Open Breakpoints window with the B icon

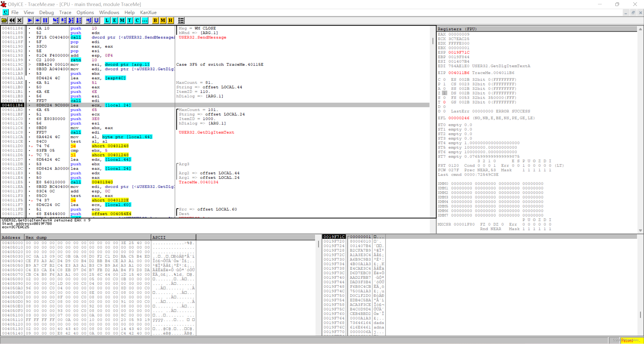tap(155, 20)
